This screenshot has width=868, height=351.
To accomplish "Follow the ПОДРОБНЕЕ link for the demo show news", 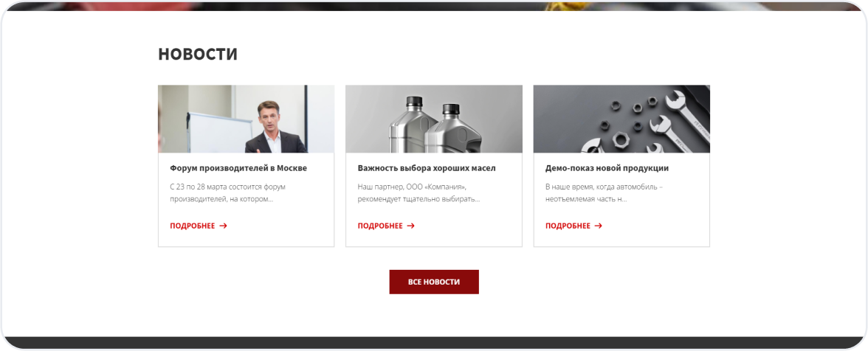I will (x=568, y=226).
